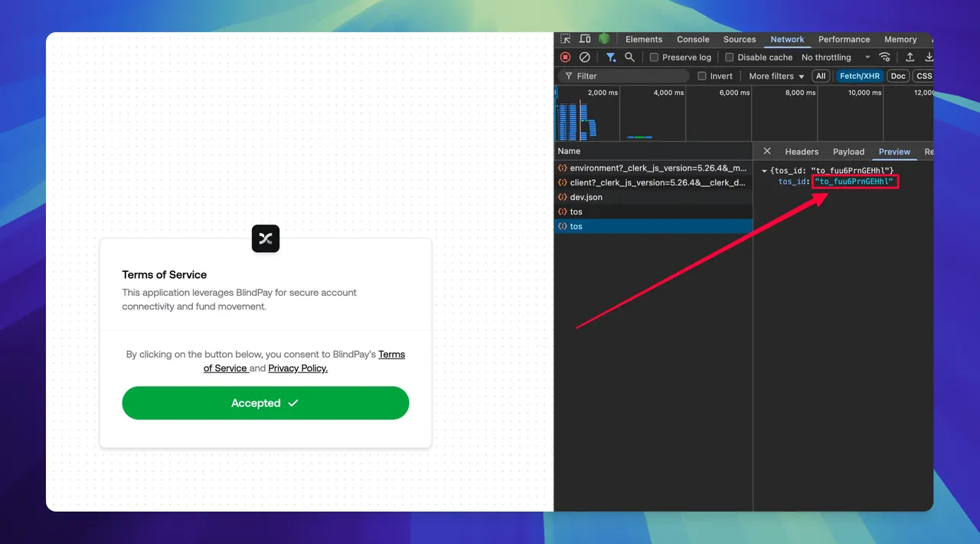Screen dimensions: 980x544
Task: Toggle the Doc filter
Action: click(898, 76)
